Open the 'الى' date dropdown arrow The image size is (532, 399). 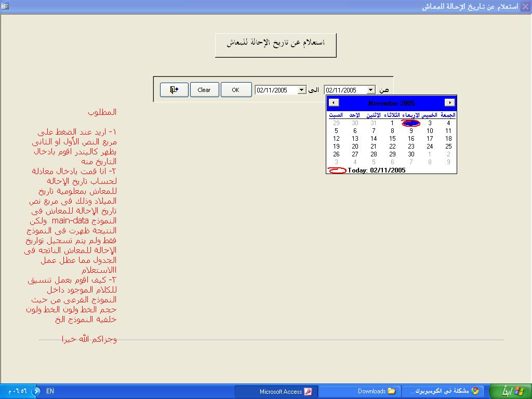[301, 89]
